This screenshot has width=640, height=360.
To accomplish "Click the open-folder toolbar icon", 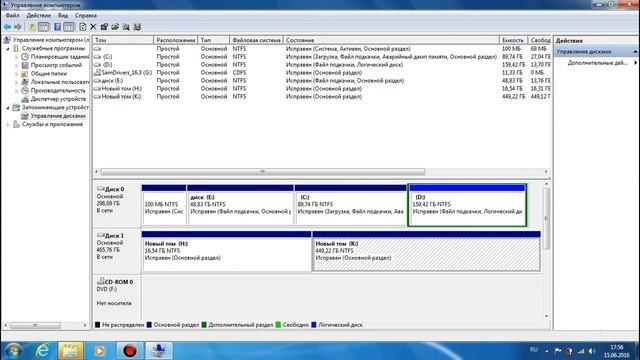I will [x=115, y=27].
